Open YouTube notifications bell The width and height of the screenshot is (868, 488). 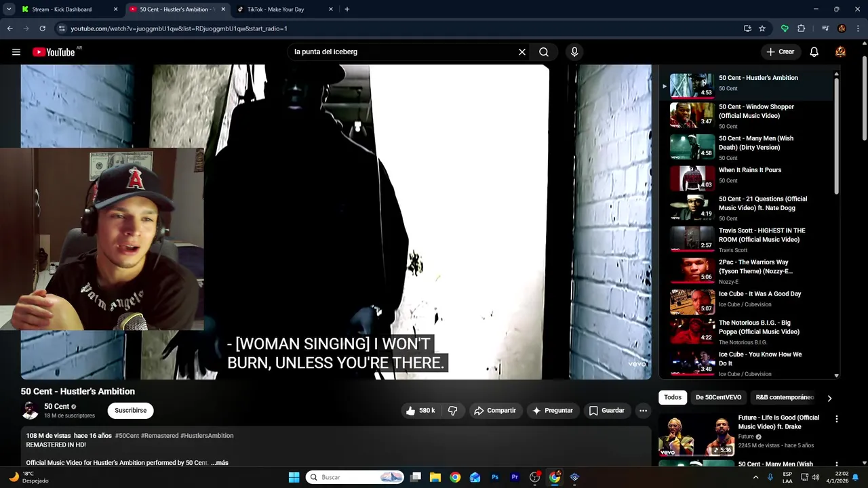coord(814,52)
